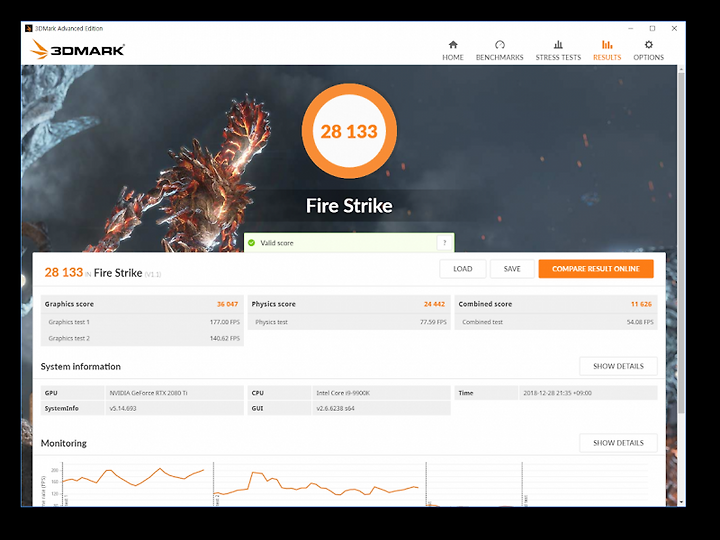Select the Results orange chart icon
Screen dimensions: 720x540
coord(607,45)
